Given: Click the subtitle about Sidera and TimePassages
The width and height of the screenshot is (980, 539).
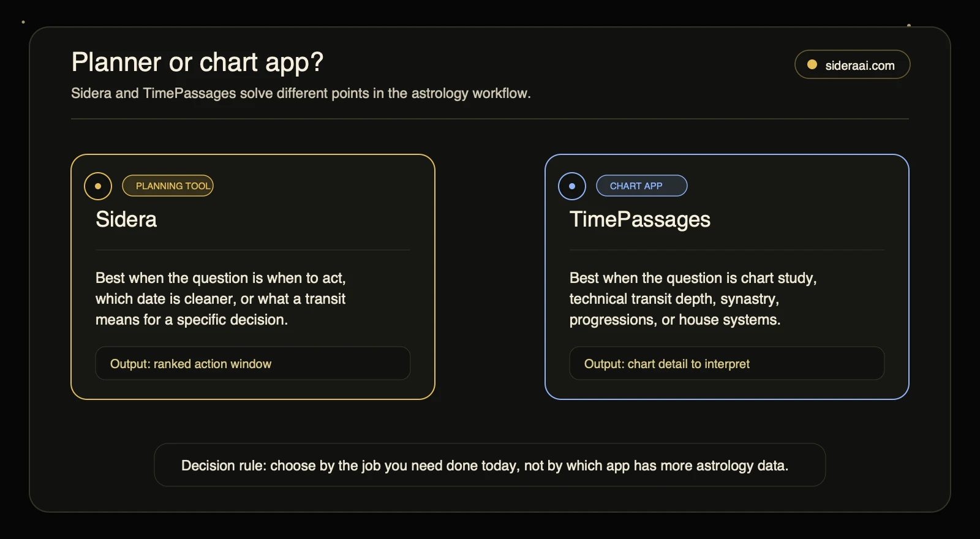Looking at the screenshot, I should pyautogui.click(x=301, y=93).
